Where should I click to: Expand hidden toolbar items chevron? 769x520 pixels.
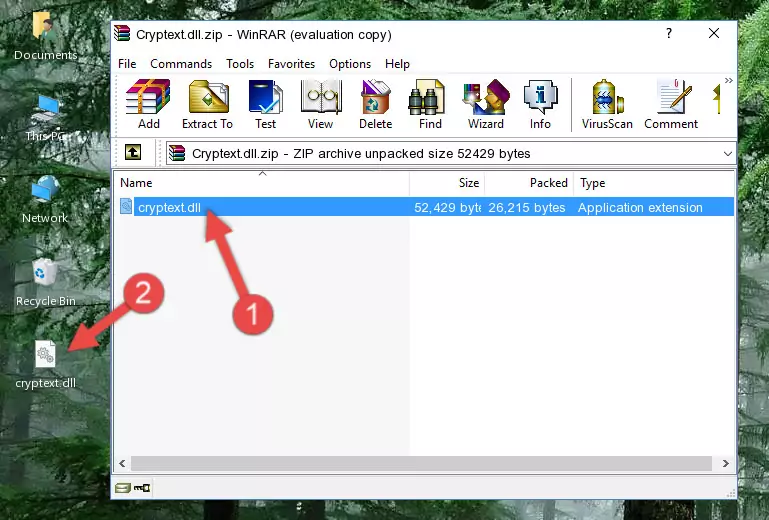click(x=728, y=80)
